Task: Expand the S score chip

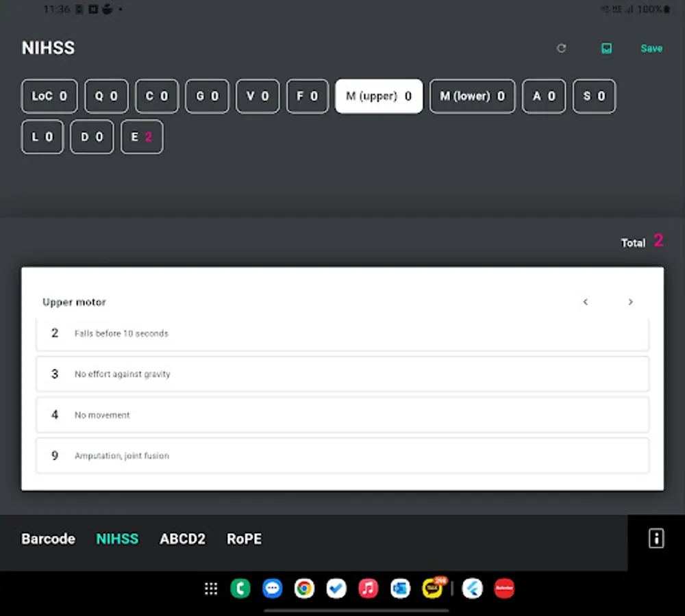Action: pyautogui.click(x=593, y=96)
